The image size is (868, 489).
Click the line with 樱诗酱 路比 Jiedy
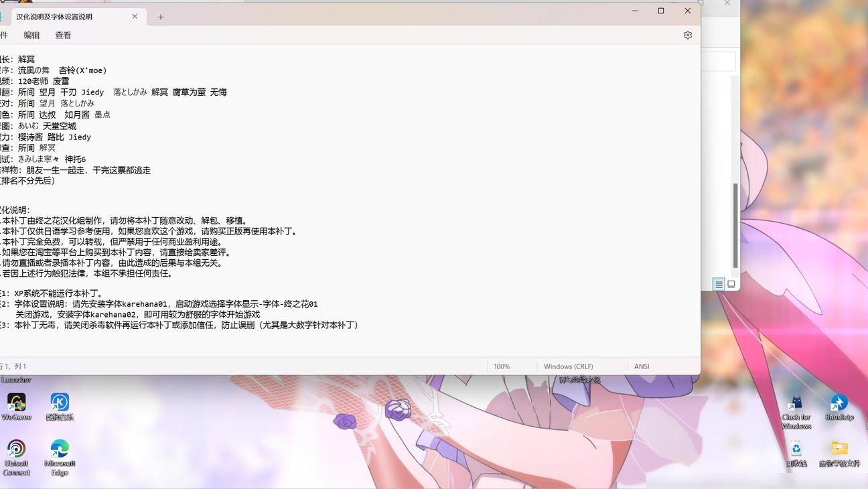point(46,137)
